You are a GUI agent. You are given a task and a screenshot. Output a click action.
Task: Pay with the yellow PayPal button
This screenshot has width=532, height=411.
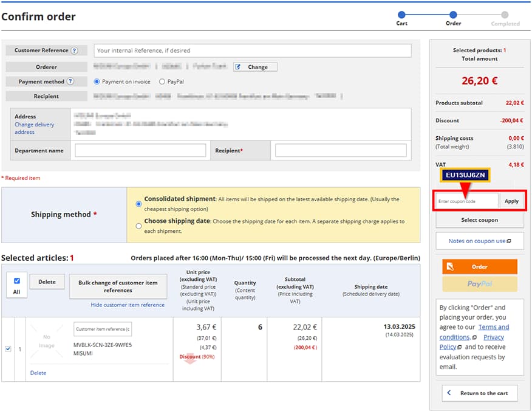coord(479,283)
